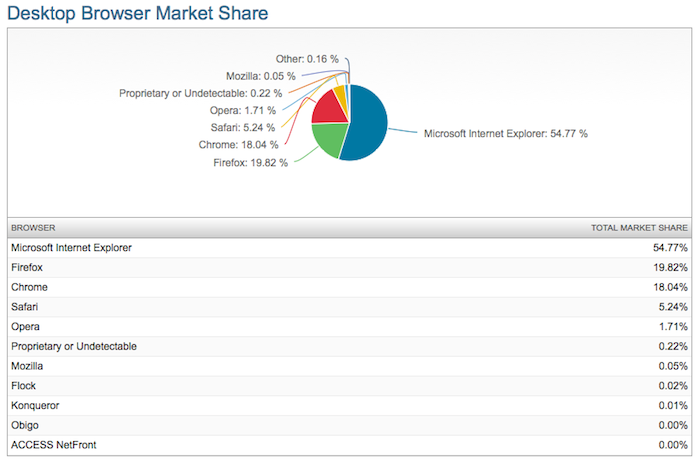Click the 18.04% market share value
The width and height of the screenshot is (700, 464).
(x=670, y=287)
